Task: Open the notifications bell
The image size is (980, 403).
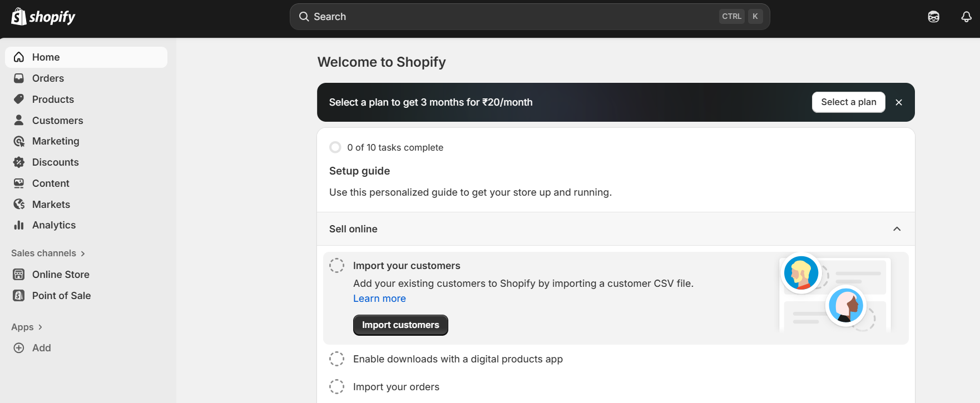Action: [x=966, y=17]
